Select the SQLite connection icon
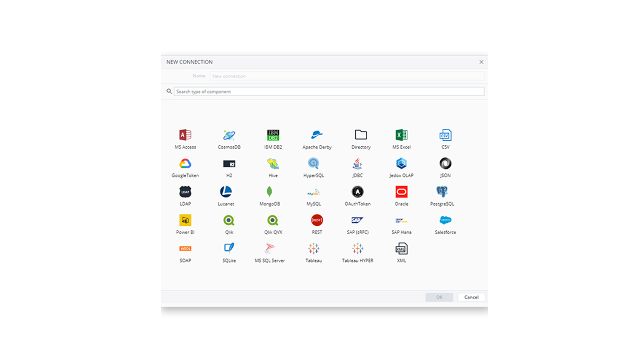This screenshot has height=362, width=644. click(229, 248)
